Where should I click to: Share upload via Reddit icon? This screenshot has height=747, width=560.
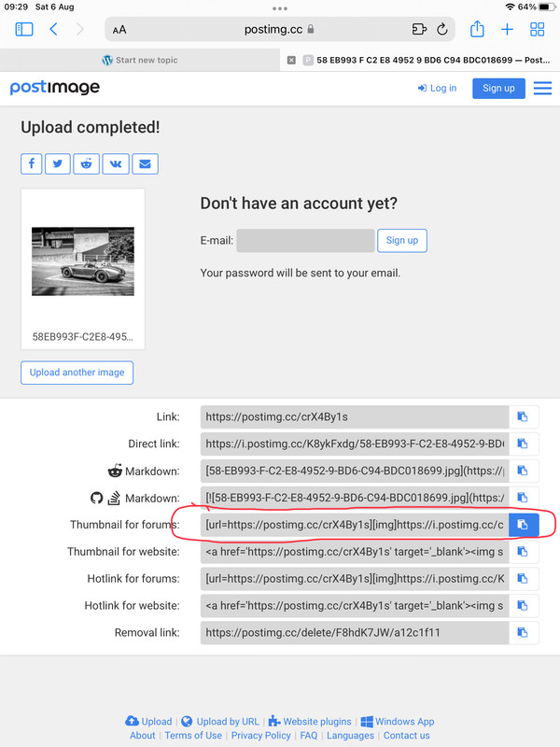click(86, 164)
